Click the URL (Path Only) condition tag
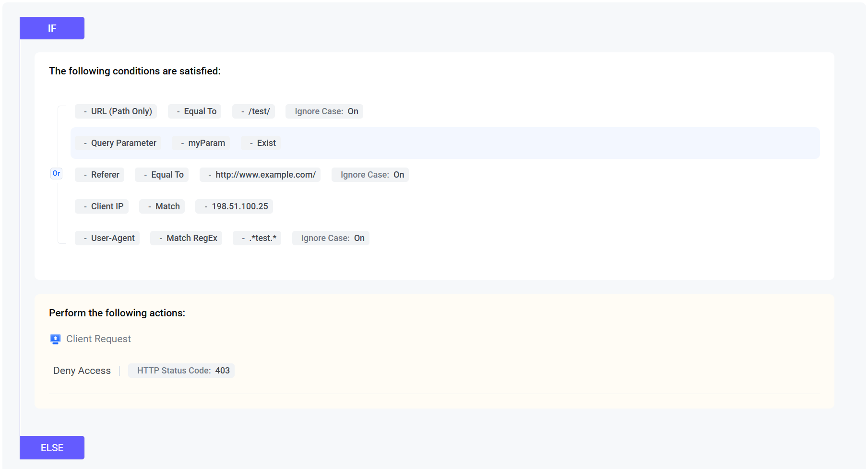 [116, 111]
